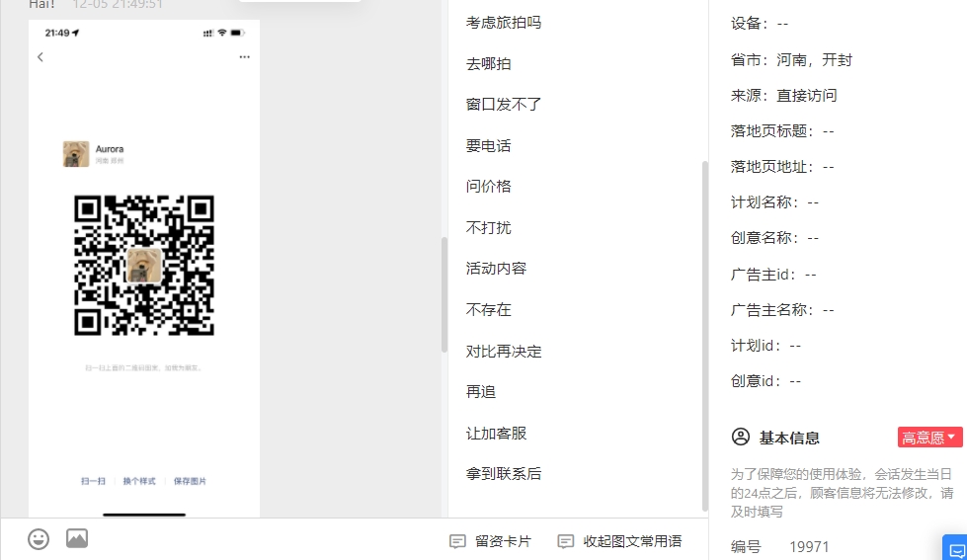Click the back arrow in phone screenshot

[40, 57]
